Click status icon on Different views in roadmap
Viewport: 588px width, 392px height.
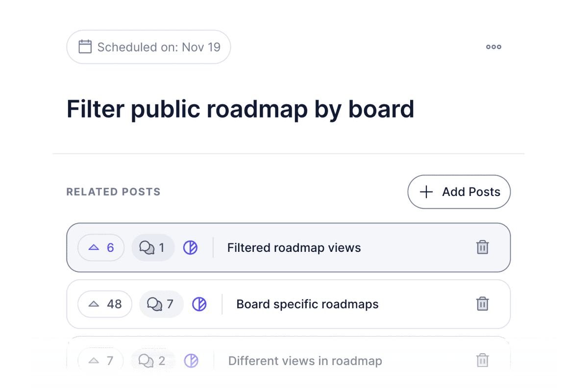click(191, 361)
